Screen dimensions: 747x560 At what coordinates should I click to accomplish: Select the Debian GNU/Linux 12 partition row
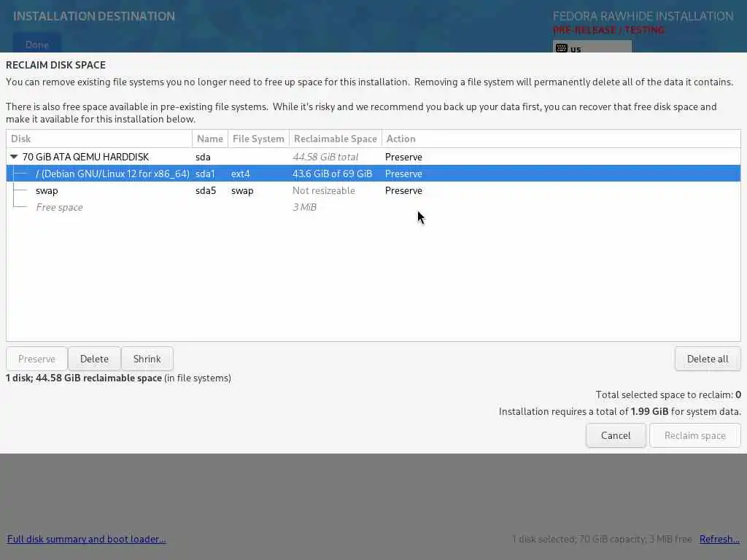click(373, 174)
